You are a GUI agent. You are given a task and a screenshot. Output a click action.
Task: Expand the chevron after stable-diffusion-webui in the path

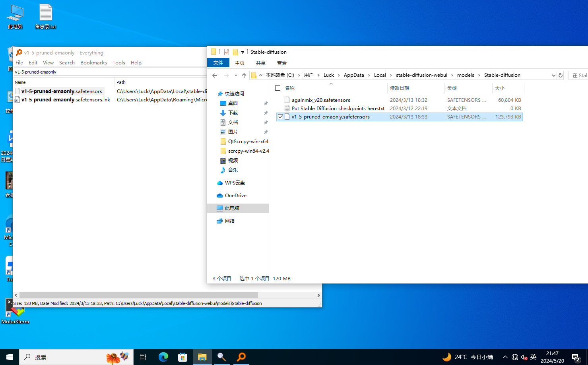coord(452,75)
